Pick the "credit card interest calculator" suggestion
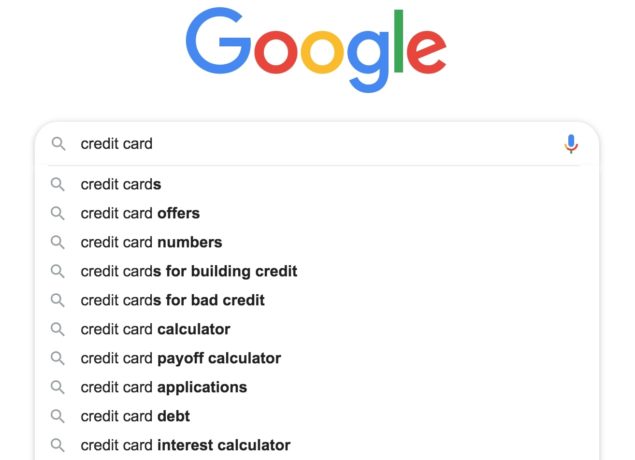This screenshot has width=635, height=460. (x=185, y=445)
